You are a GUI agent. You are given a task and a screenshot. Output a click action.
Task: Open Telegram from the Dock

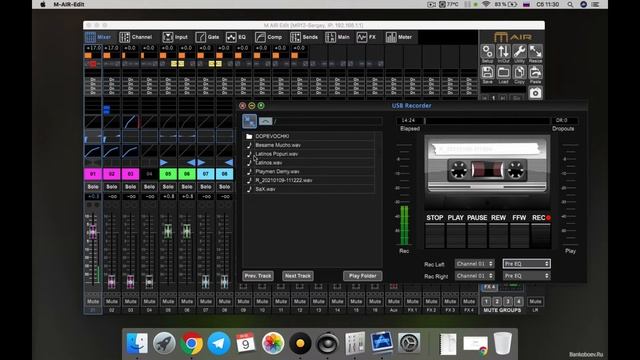point(218,343)
